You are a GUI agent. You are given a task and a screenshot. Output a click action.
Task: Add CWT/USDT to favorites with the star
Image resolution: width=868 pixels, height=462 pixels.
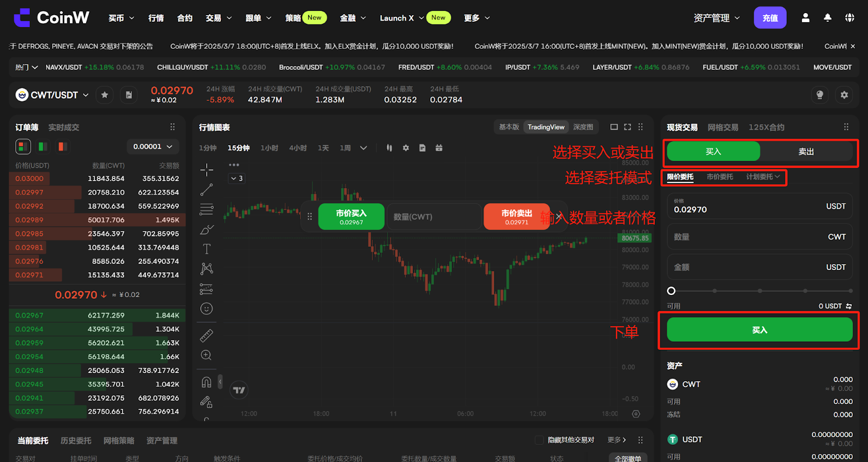coord(105,95)
